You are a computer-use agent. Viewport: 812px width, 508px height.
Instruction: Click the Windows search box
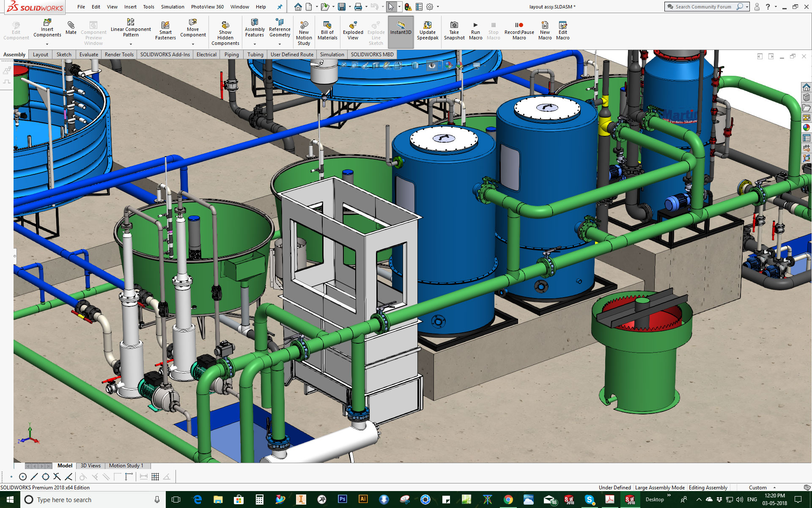click(93, 500)
